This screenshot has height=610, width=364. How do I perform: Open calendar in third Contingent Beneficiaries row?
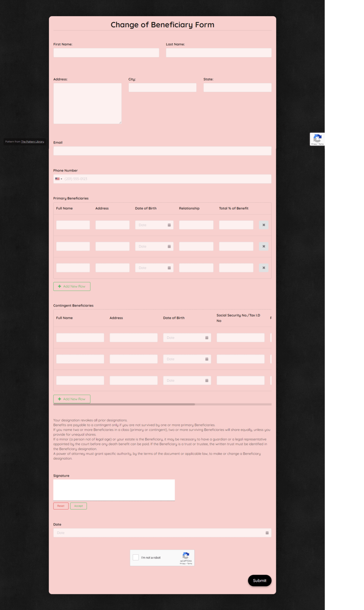click(x=207, y=380)
